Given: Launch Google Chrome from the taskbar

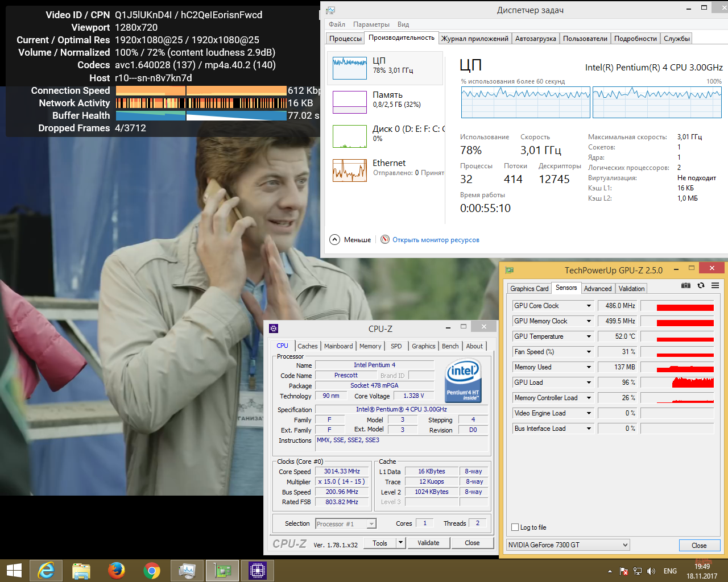Looking at the screenshot, I should pos(152,570).
